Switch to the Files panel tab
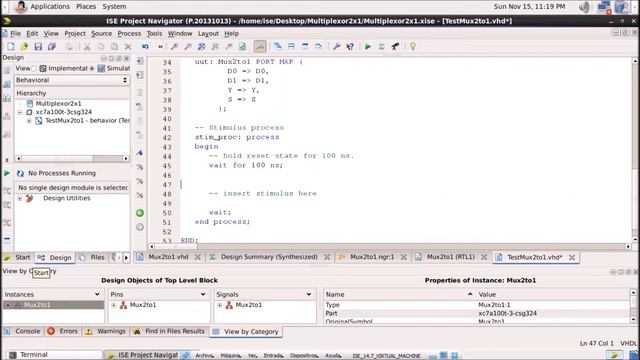 click(x=97, y=258)
